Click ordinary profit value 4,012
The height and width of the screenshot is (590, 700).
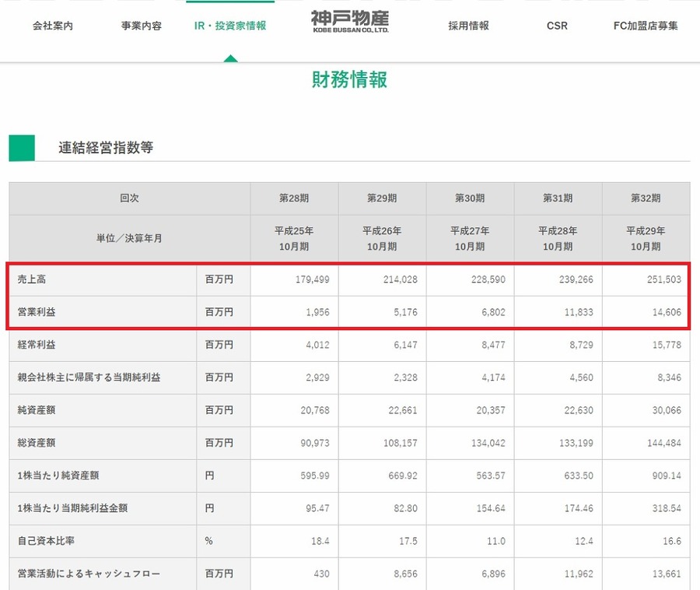tap(317, 345)
